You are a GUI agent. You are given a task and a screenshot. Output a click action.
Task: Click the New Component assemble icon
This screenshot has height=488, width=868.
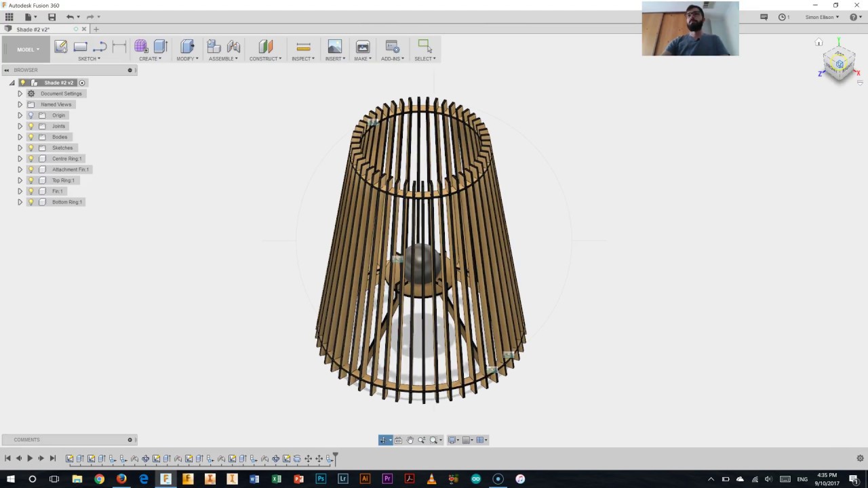pyautogui.click(x=214, y=46)
